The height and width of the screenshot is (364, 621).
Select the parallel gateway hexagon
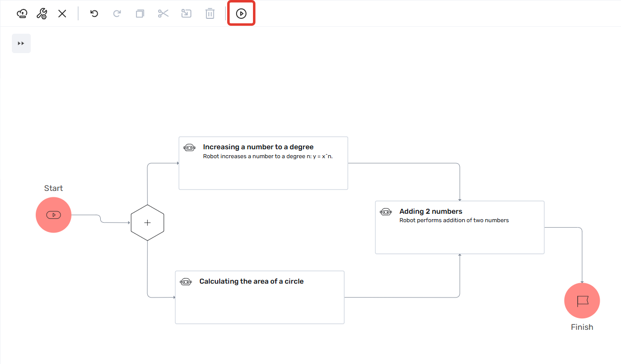[147, 223]
